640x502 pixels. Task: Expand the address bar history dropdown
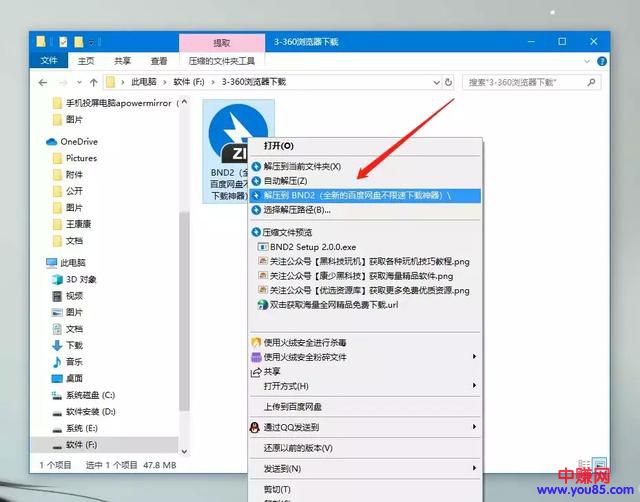pyautogui.click(x=436, y=82)
